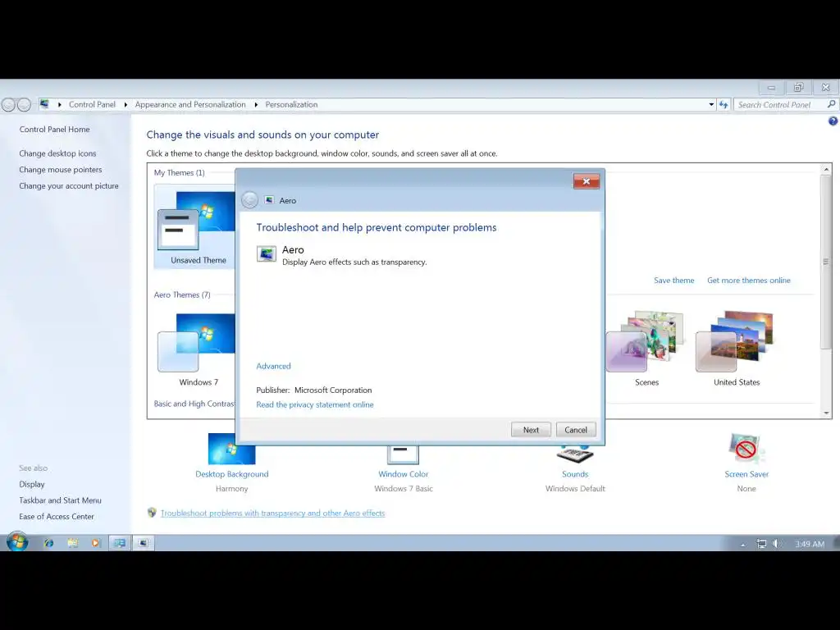Click Get more themes online
Image resolution: width=840 pixels, height=630 pixels.
(748, 281)
